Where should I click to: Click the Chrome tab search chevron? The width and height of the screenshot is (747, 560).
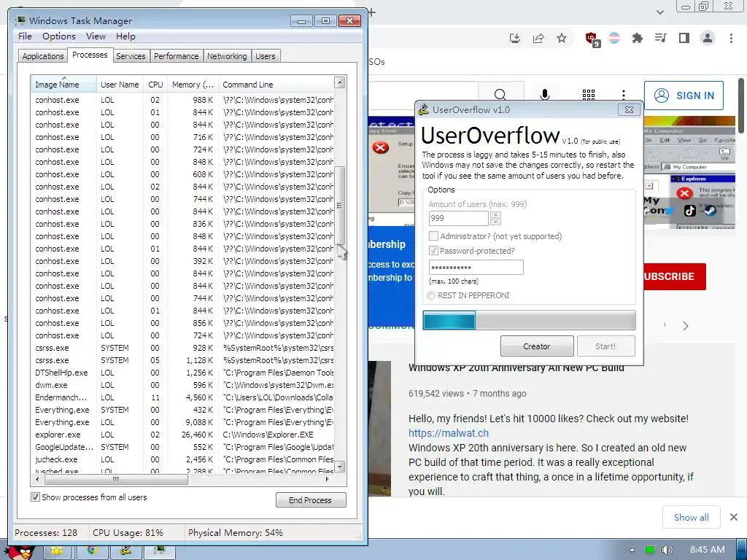click(x=660, y=12)
